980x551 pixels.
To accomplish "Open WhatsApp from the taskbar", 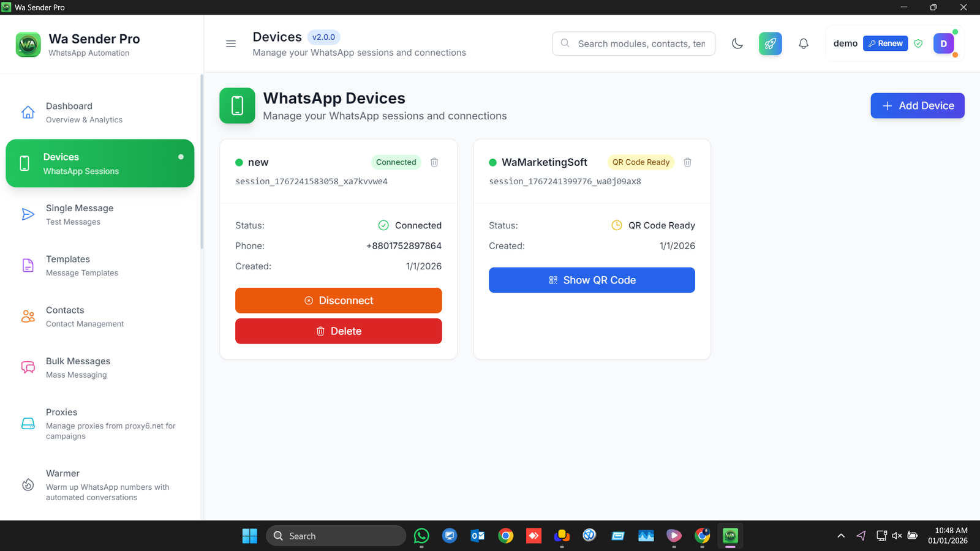I will 421,536.
